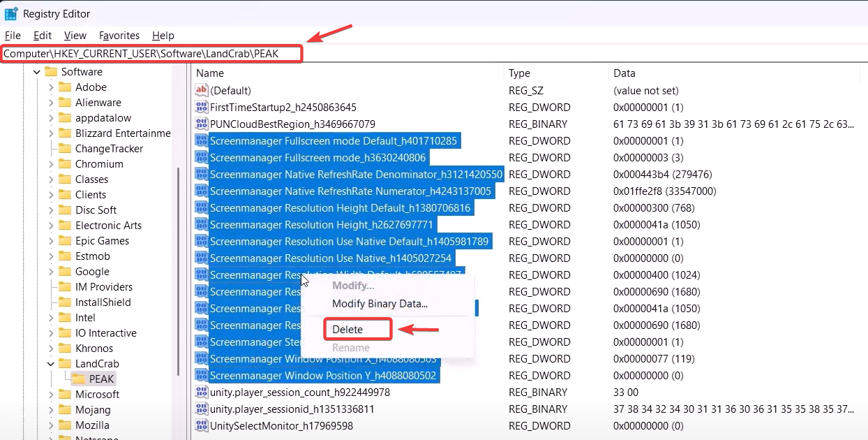Screen dimensions: 868x440
Task: Choose Delete from the context menu
Action: point(347,330)
